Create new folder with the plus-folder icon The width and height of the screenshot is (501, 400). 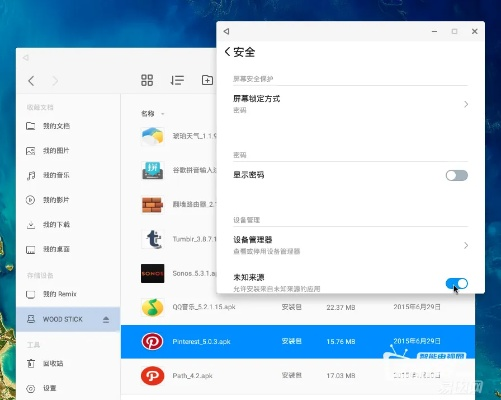pyautogui.click(x=207, y=80)
